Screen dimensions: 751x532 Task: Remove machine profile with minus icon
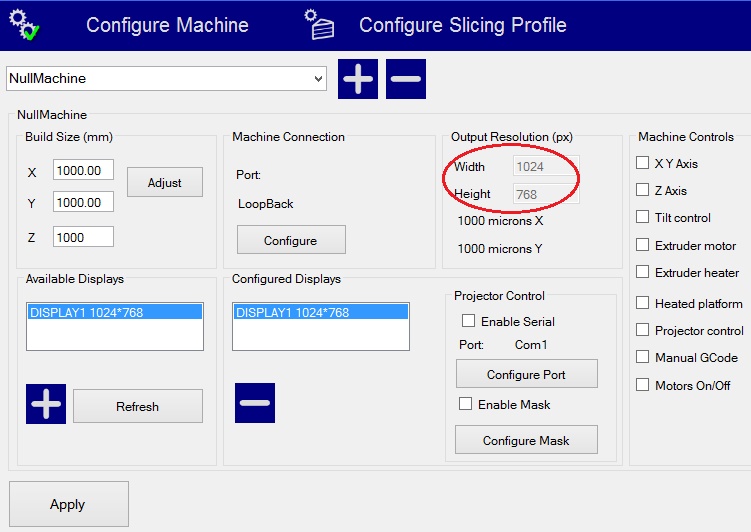click(405, 79)
